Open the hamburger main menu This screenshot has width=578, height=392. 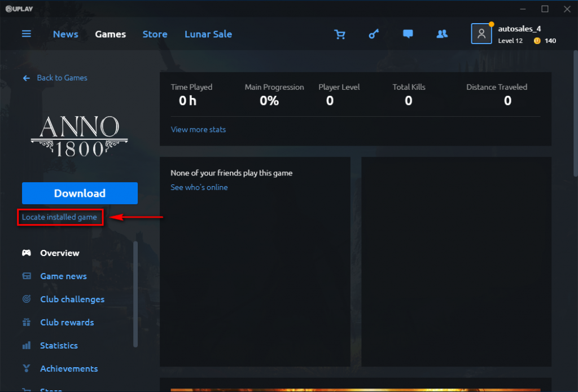point(27,34)
